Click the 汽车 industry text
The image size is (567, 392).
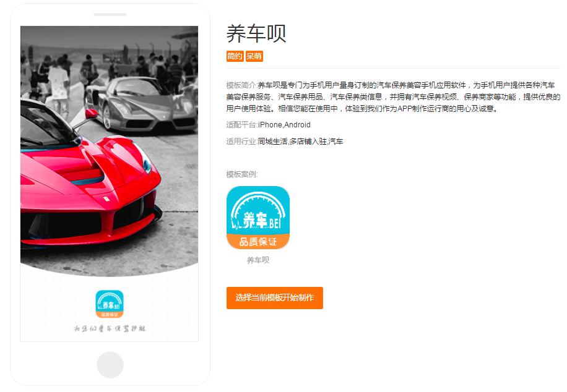pyautogui.click(x=335, y=141)
